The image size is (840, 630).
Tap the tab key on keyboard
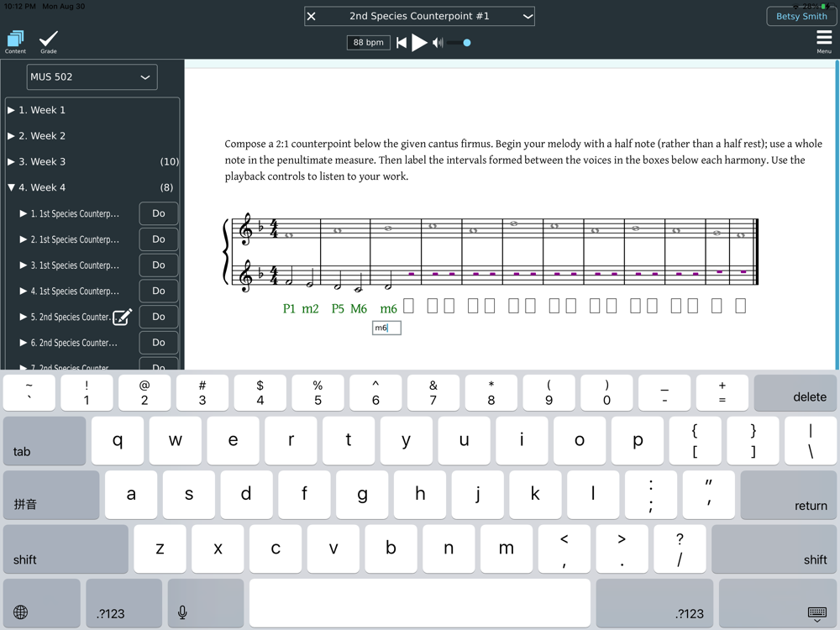45,441
